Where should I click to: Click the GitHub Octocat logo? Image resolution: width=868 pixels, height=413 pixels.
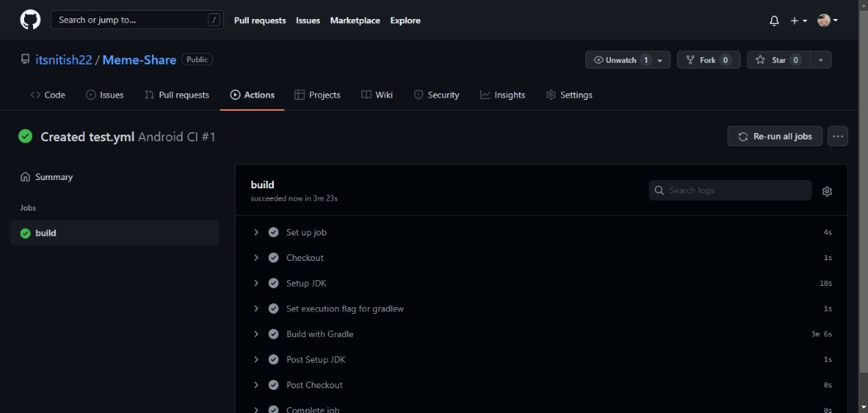pyautogui.click(x=30, y=20)
